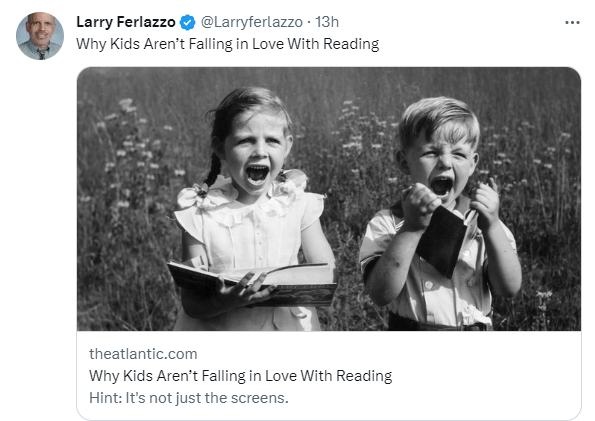The height and width of the screenshot is (421, 595).
Task: Open the three-dot more options menu
Action: click(572, 23)
